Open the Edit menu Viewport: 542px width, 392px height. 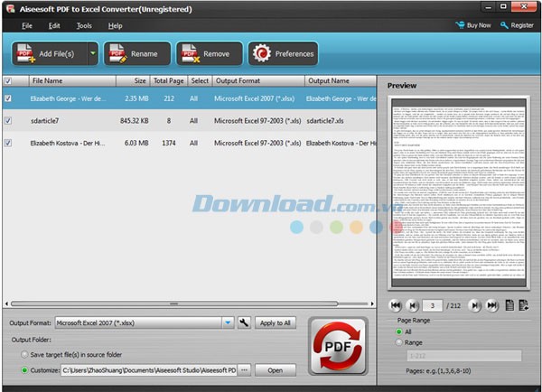coord(54,26)
